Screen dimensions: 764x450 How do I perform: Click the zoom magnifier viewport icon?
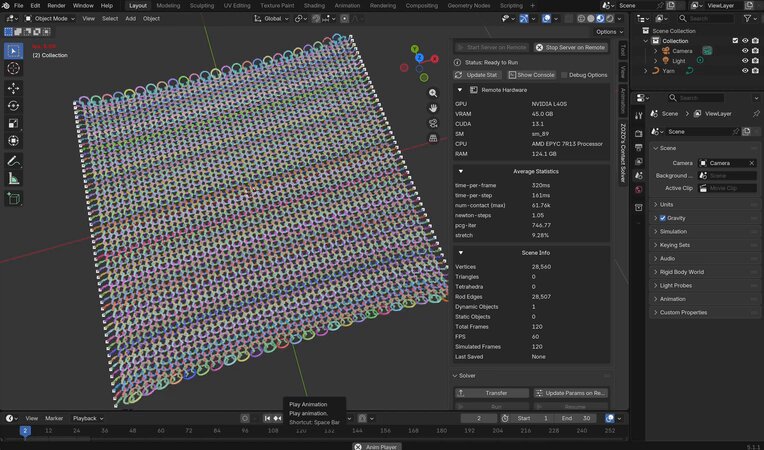click(433, 93)
